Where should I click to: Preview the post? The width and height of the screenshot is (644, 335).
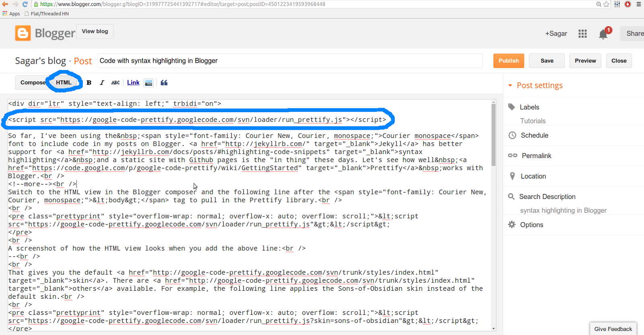tap(585, 61)
